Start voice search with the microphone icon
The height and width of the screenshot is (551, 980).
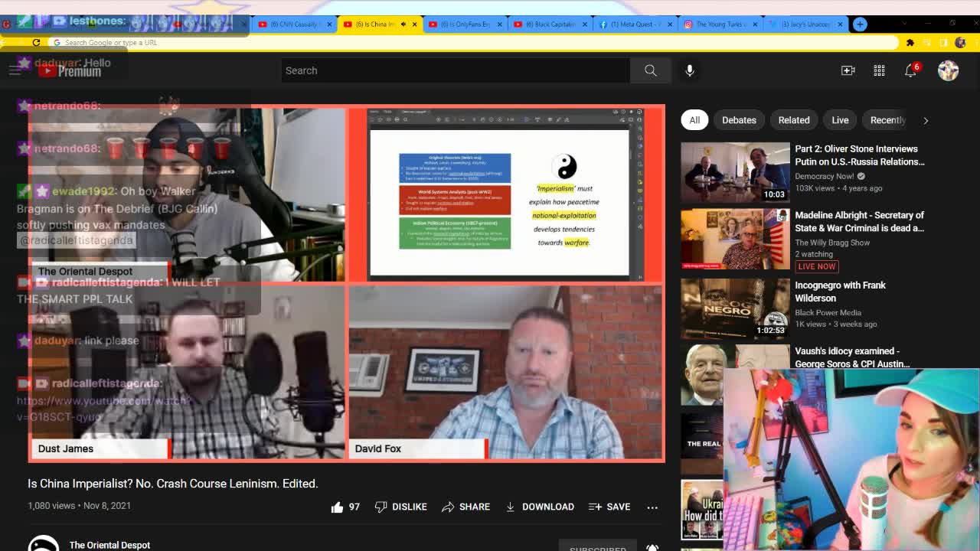(x=690, y=70)
